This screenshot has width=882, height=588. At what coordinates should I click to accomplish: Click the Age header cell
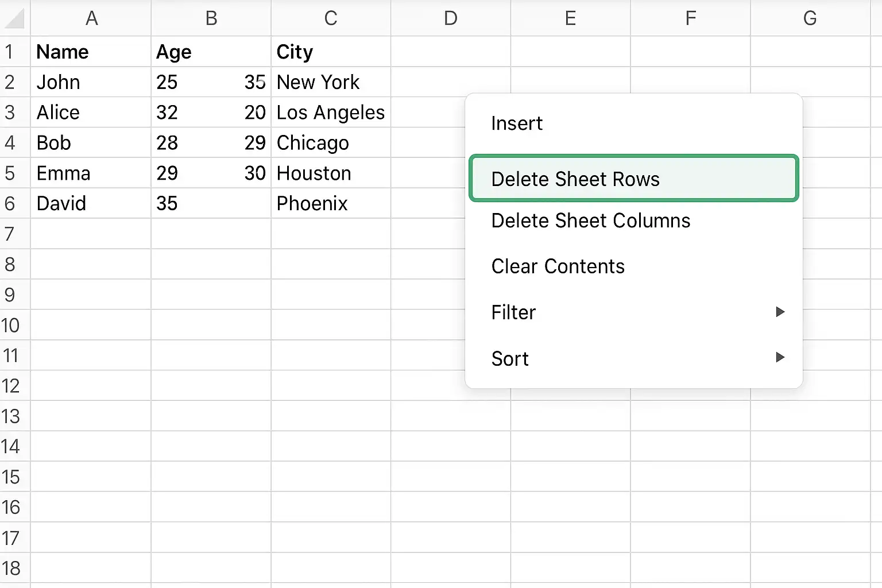[x=211, y=52]
